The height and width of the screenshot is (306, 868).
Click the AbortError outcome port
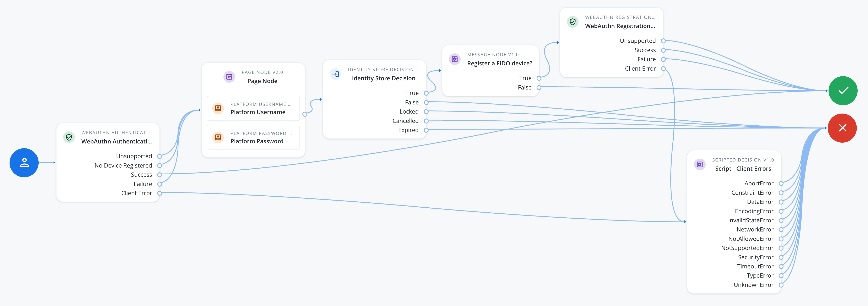(781, 184)
